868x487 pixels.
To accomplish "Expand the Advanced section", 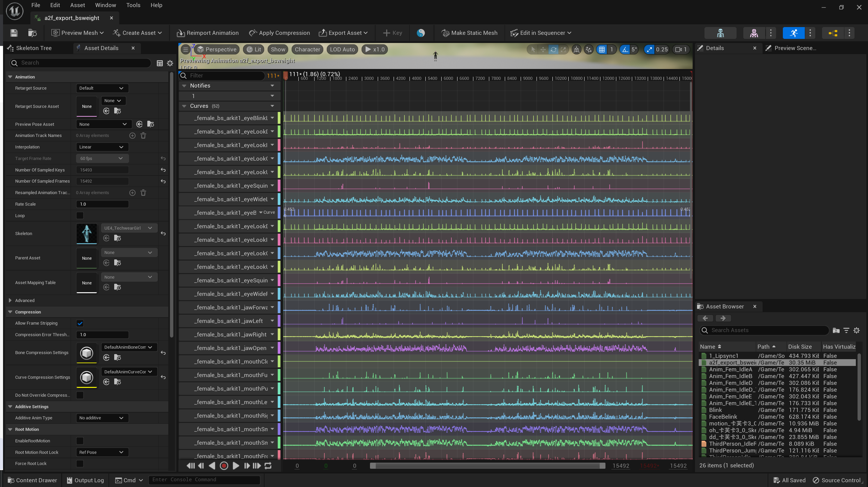I will pos(10,300).
